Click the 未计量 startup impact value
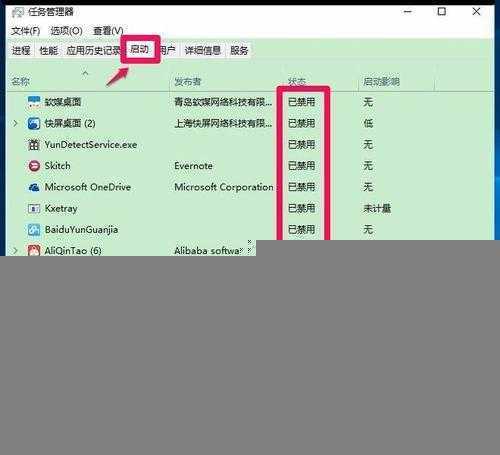Viewport: 500px width, 455px height. [x=377, y=209]
